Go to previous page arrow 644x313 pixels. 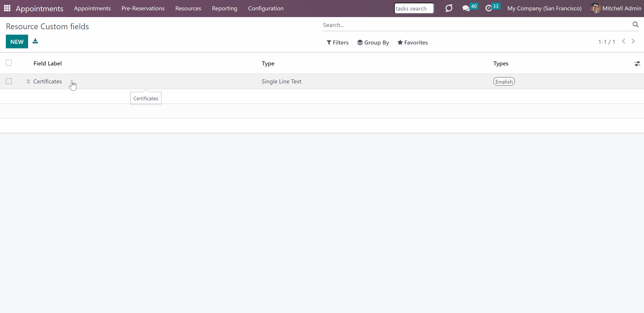pos(624,41)
